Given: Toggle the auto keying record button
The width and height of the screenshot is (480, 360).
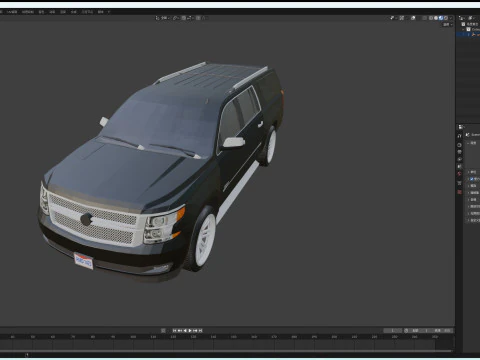Looking at the screenshot, I should coord(163,331).
